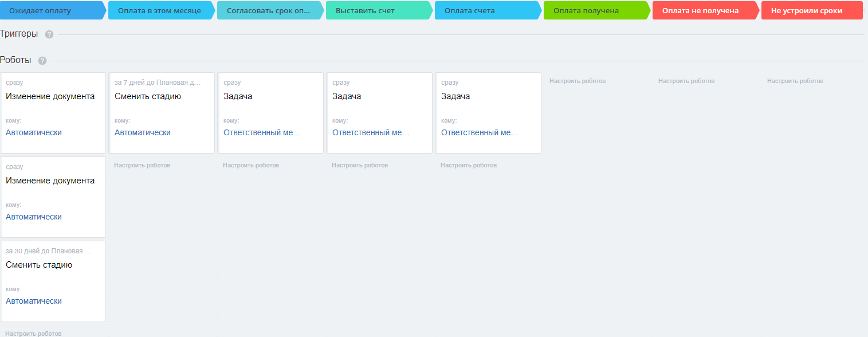Select the Выставить счет stage
The height and width of the screenshot is (337, 868).
(x=379, y=10)
